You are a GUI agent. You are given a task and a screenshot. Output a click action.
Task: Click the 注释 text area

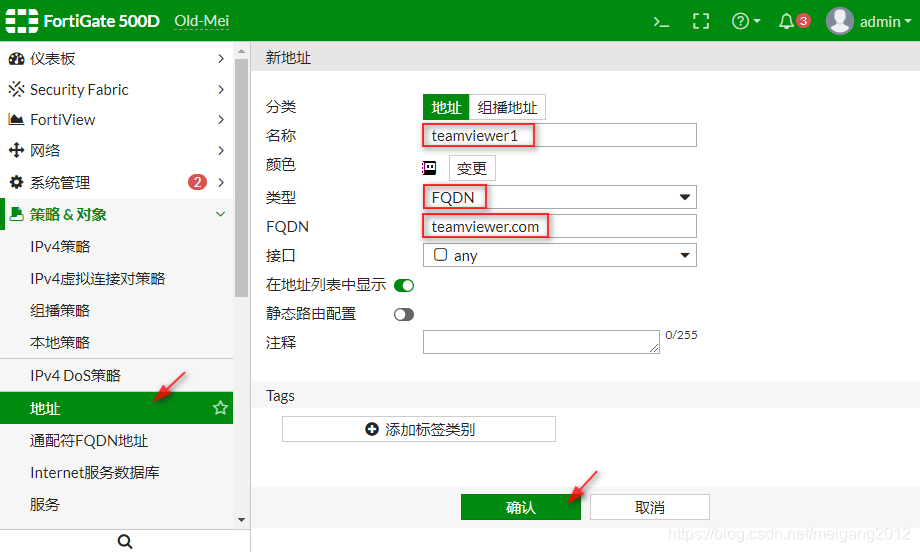tap(541, 342)
